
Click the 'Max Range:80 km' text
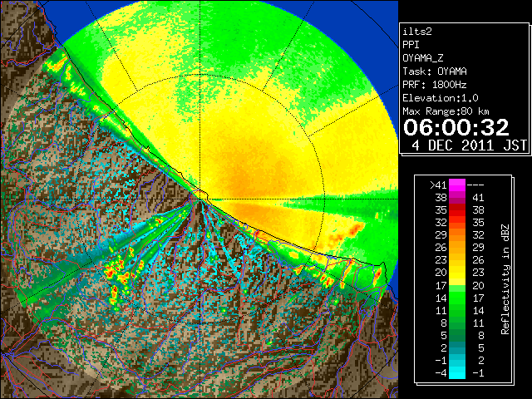point(446,111)
